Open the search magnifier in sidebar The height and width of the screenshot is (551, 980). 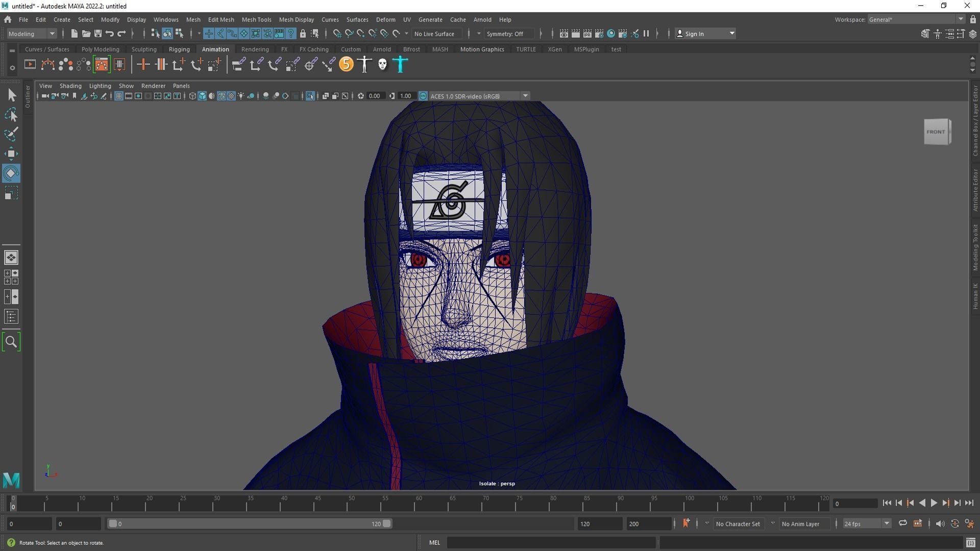click(11, 341)
